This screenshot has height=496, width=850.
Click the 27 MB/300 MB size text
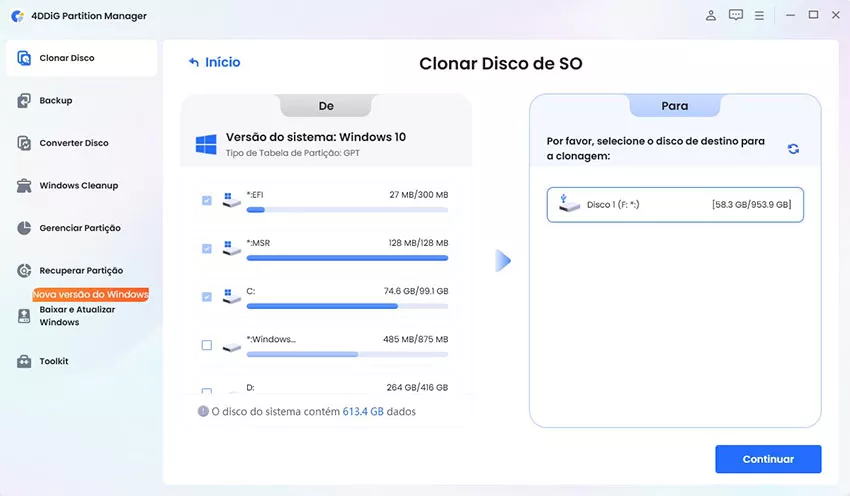click(x=418, y=195)
